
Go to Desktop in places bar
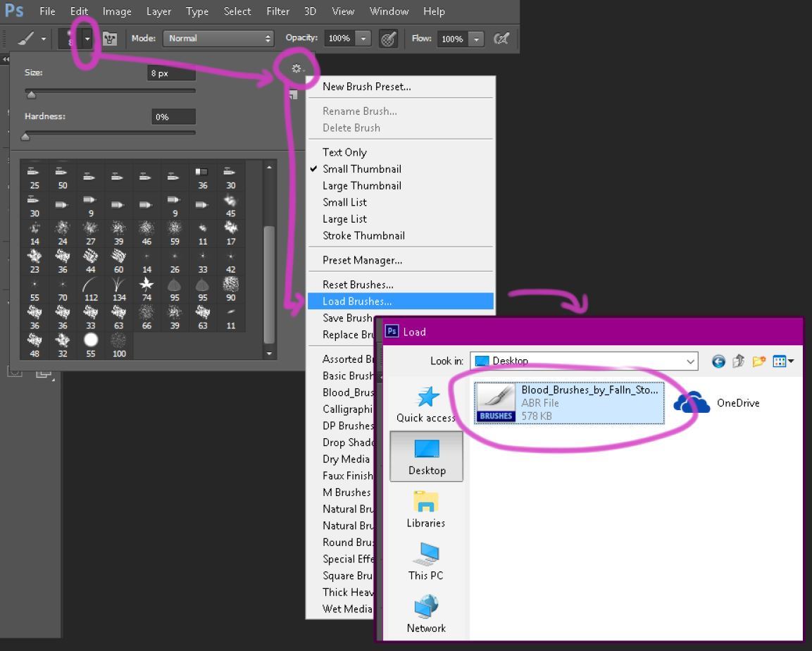426,457
